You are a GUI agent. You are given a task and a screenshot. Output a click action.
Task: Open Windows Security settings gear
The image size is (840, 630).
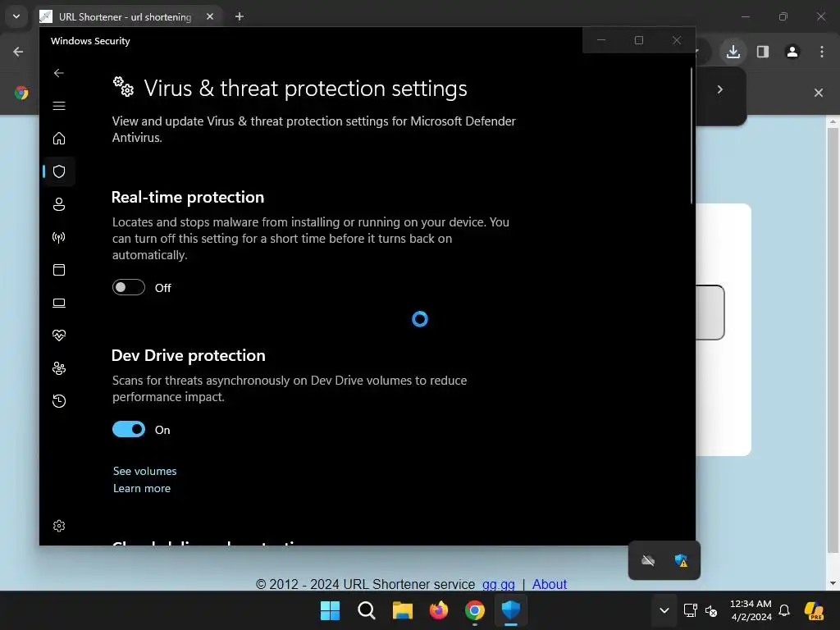59,526
